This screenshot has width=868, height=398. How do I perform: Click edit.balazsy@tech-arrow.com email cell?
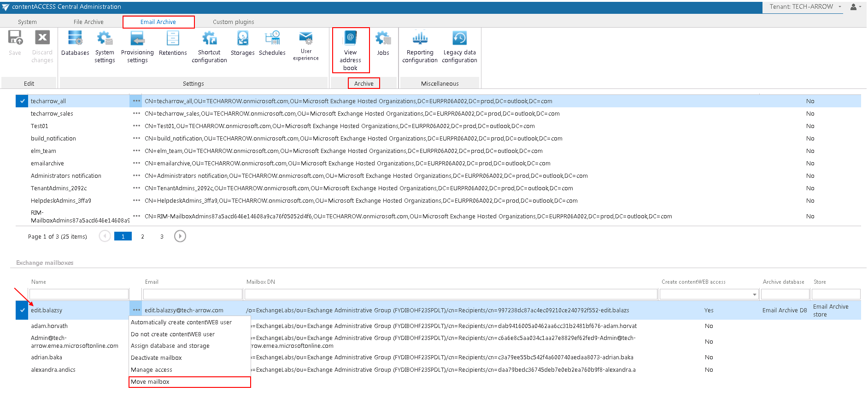(184, 310)
